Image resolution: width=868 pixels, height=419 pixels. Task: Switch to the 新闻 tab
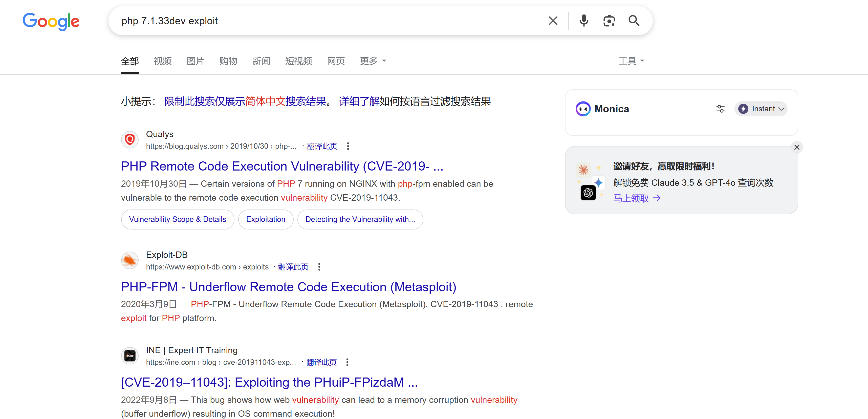tap(261, 61)
